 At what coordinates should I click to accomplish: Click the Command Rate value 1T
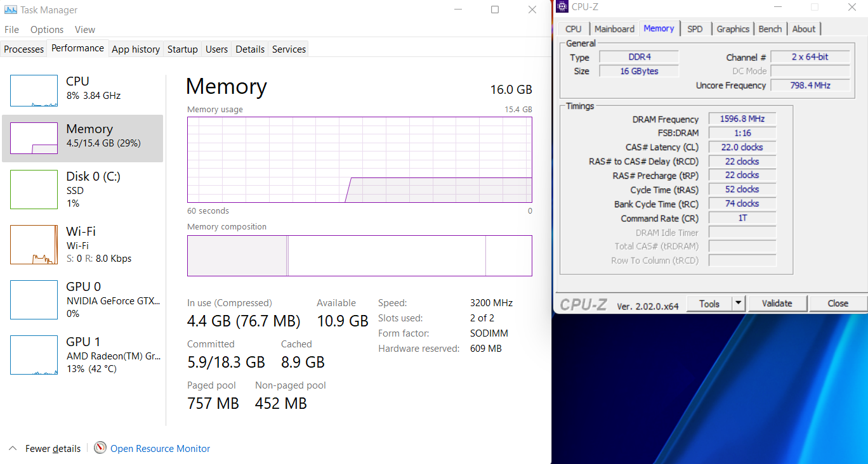(x=742, y=217)
